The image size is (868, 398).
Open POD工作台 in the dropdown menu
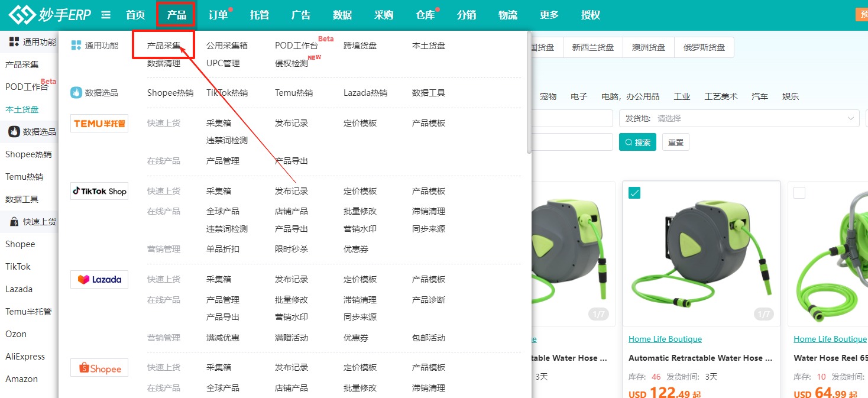[296, 46]
